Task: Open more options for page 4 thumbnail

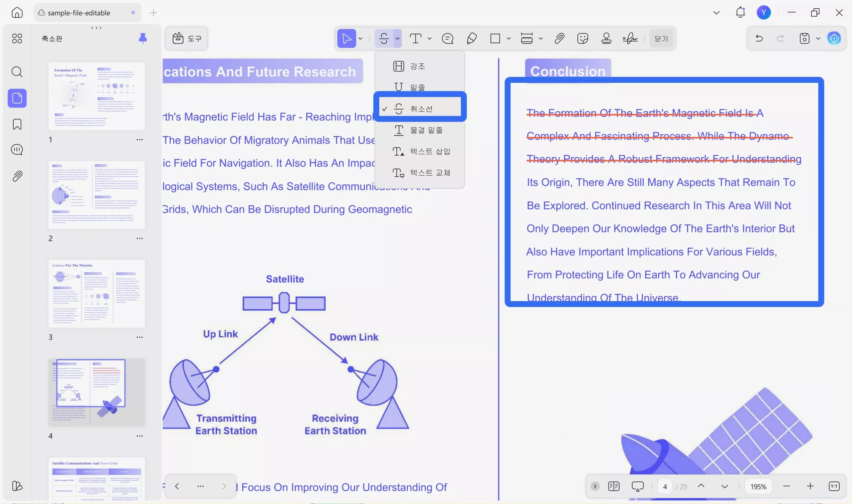Action: click(x=140, y=436)
